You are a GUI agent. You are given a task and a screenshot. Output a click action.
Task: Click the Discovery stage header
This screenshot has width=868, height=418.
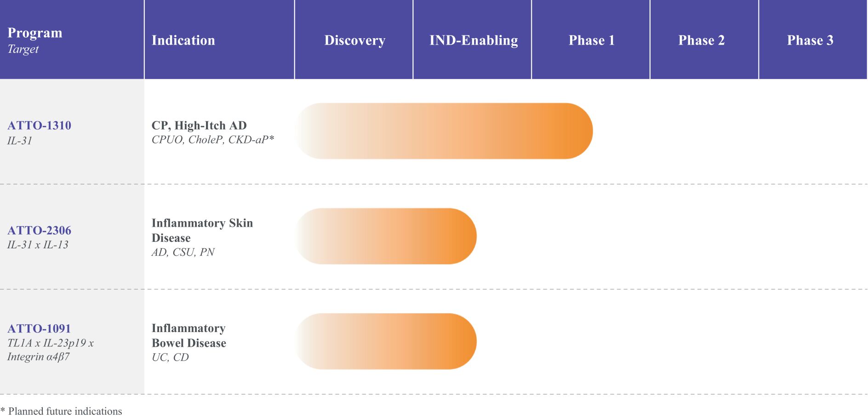(x=354, y=40)
